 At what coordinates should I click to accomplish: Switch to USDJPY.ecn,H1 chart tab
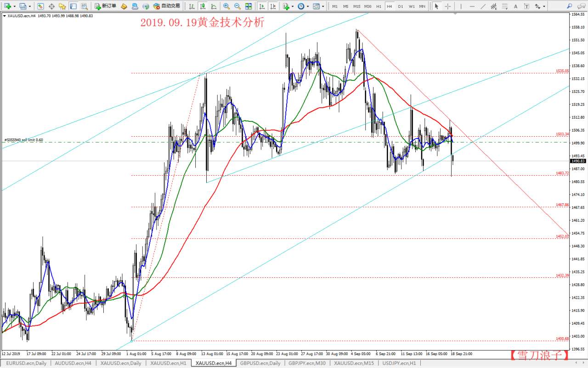(x=399, y=363)
